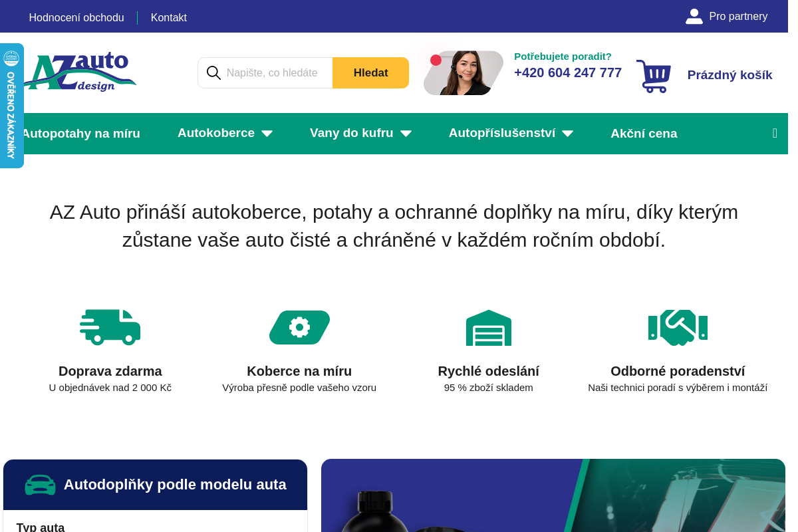The width and height of the screenshot is (798, 532).
Task: Click the 'Typ auta' label
Action: pyautogui.click(x=41, y=527)
